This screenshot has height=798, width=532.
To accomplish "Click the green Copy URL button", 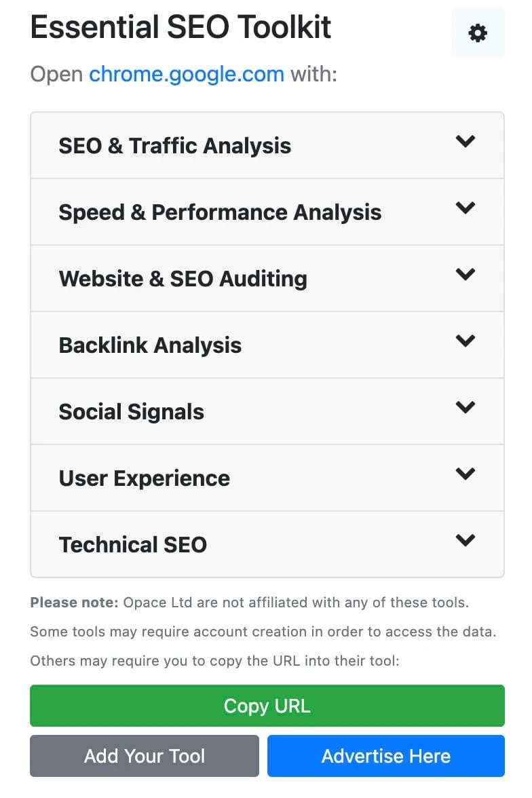I will click(267, 706).
